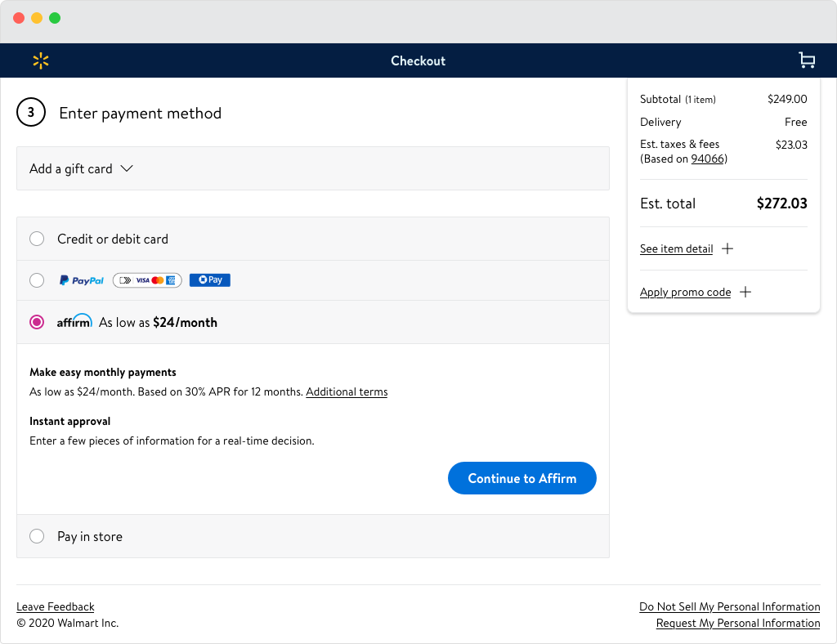Expand the Add a gift card dropdown

[81, 168]
